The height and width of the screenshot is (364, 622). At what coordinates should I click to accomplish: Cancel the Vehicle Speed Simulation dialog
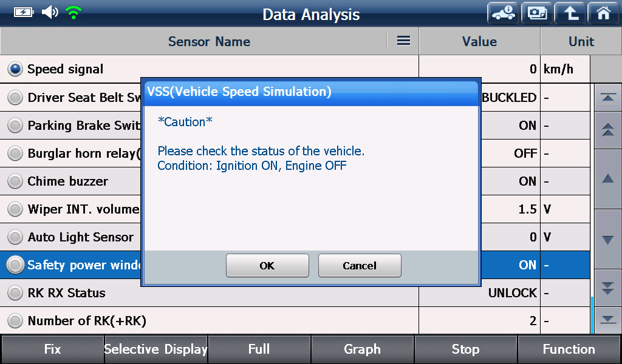coord(360,266)
